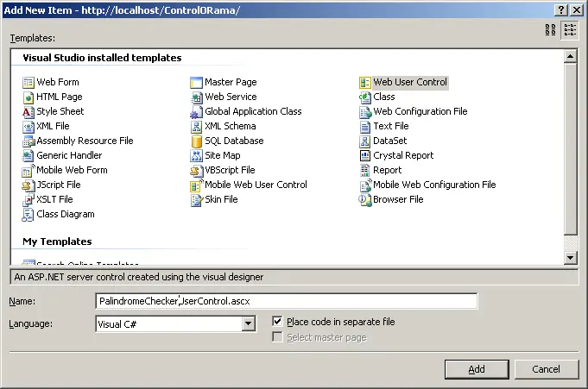Image resolution: width=588 pixels, height=389 pixels.
Task: Select the Skin File label text
Action: pos(221,199)
